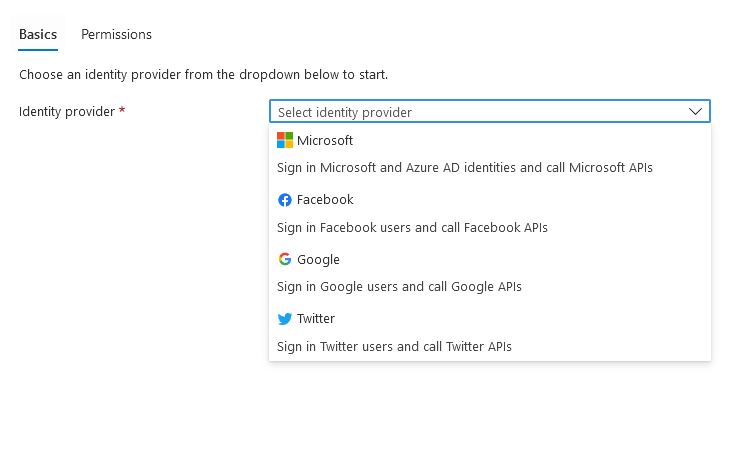The width and height of the screenshot is (730, 453).
Task: Click the Facebook logo icon
Action: (x=285, y=200)
